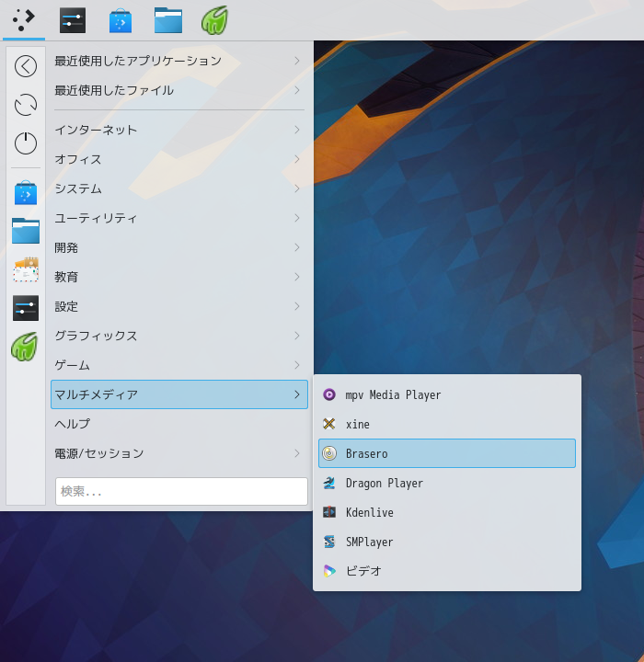The image size is (644, 662).
Task: Open System Settings from the top panel
Action: point(73,20)
